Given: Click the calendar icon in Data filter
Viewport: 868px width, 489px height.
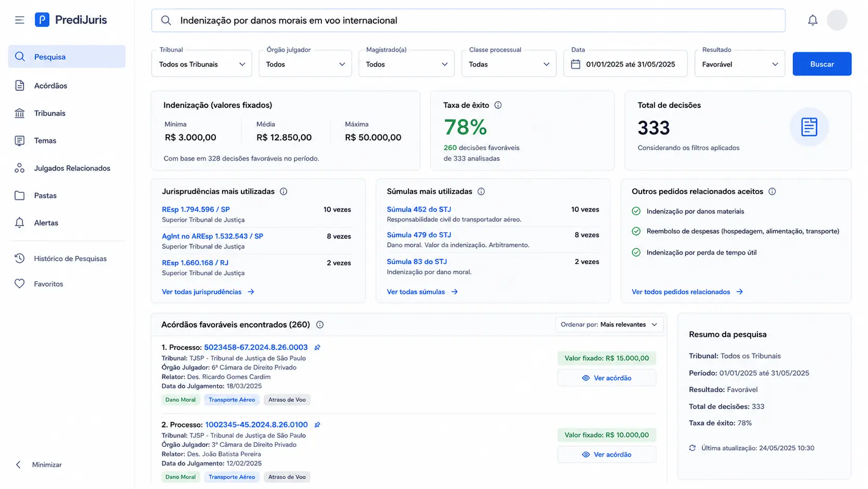Looking at the screenshot, I should coord(575,64).
